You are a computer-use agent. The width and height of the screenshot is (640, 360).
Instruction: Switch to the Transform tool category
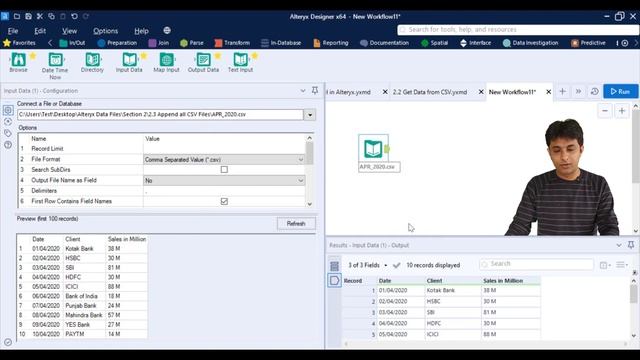point(232,43)
